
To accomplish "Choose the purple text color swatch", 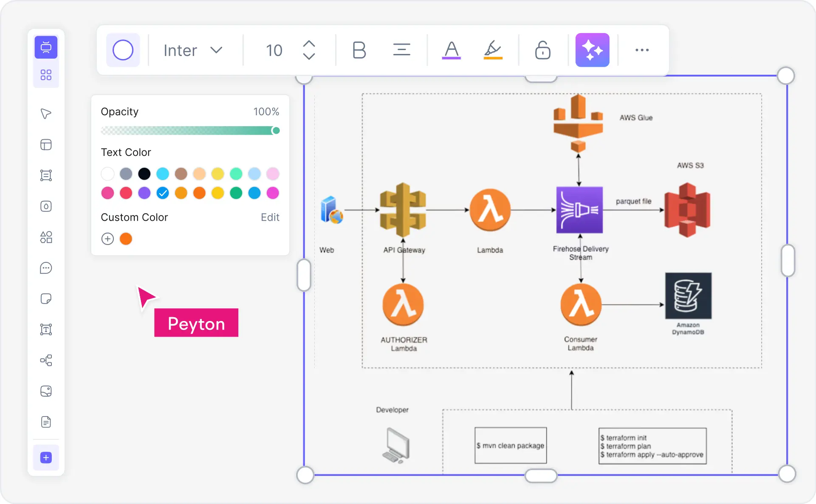I will [x=144, y=193].
